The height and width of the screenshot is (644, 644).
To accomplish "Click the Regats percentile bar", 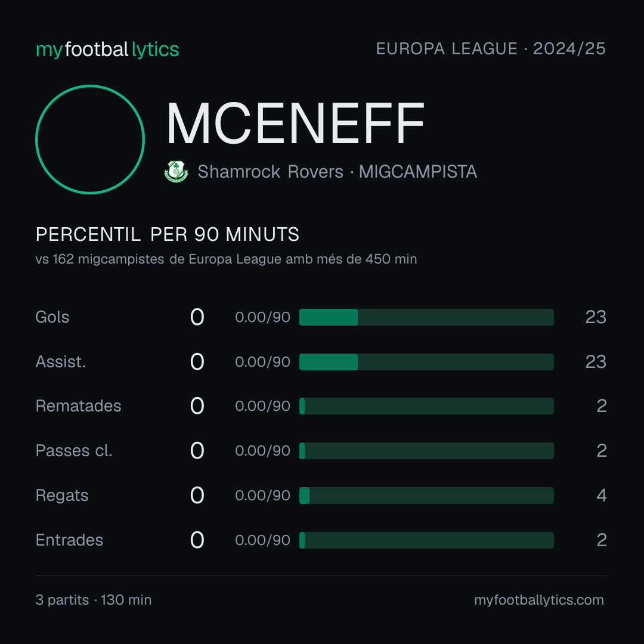I will coord(426,496).
